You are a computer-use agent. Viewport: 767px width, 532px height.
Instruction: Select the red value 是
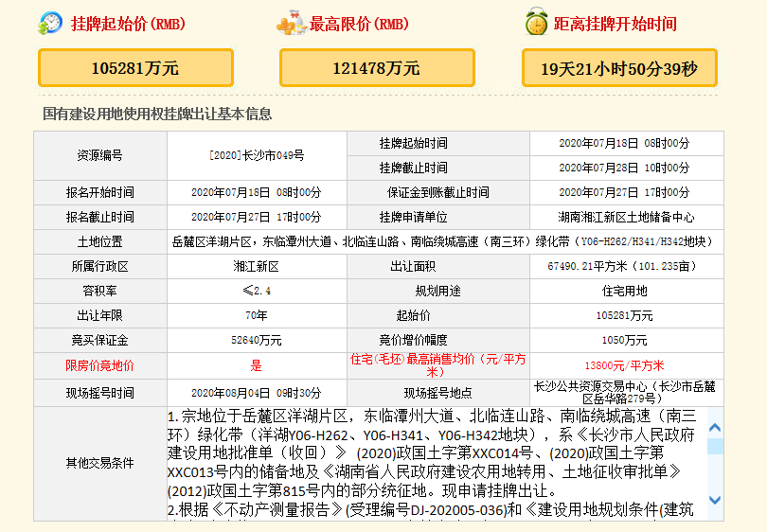point(257,365)
